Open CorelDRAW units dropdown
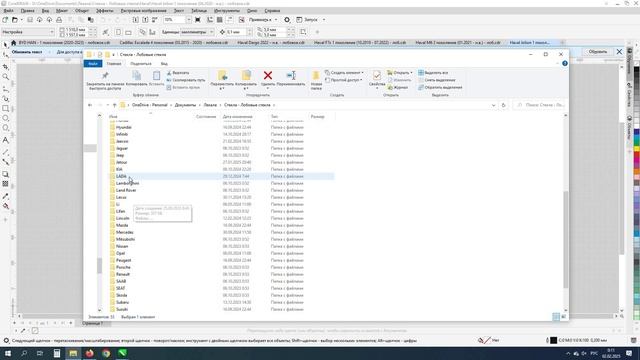Image resolution: width=640 pixels, height=360 pixels. point(211,32)
